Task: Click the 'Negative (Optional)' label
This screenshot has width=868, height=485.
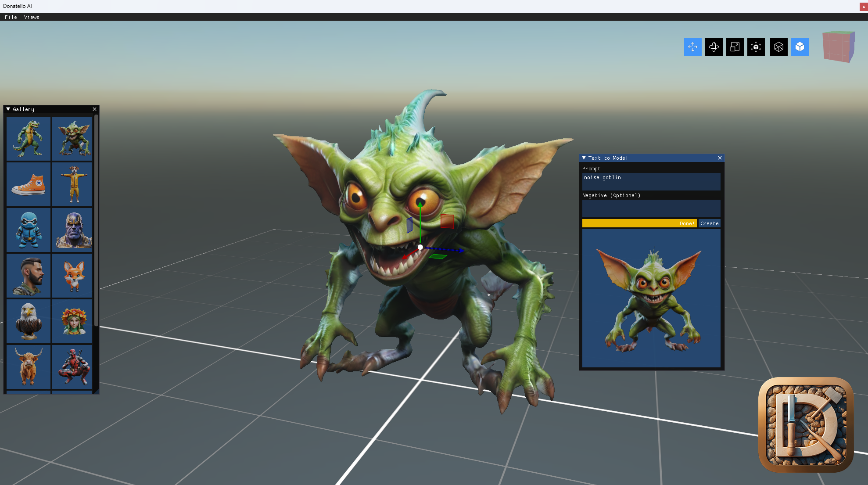Action: pos(611,195)
